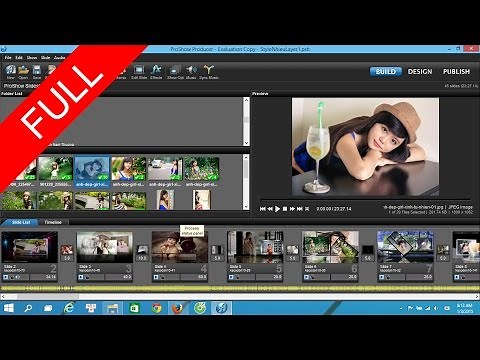
Task: Launch Google Chrome from taskbar
Action: pos(156,308)
